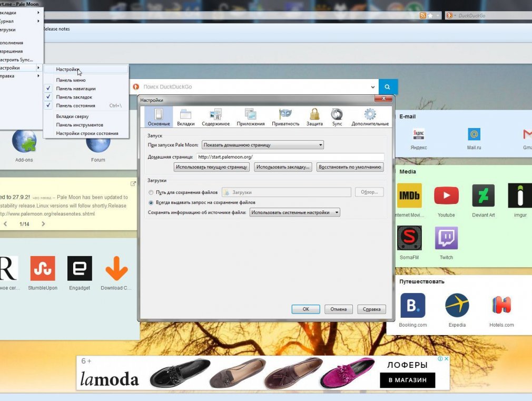Open the ad info icon on lamoda banner

tap(440, 358)
